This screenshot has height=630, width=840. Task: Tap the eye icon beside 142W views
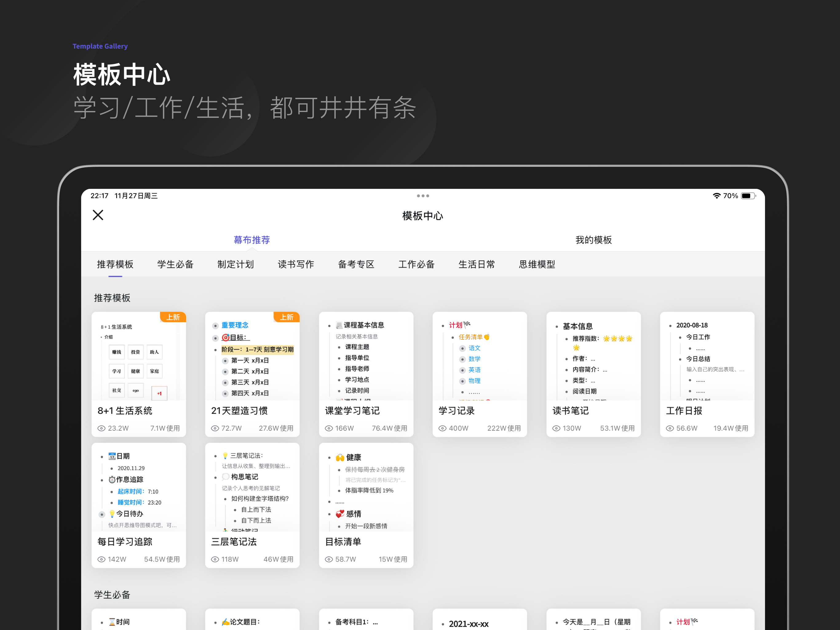101,559
